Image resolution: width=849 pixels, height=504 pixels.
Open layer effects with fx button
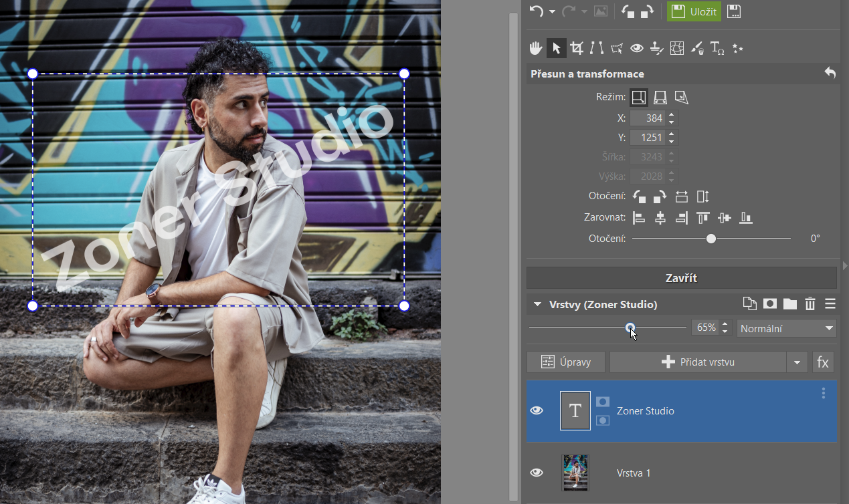pyautogui.click(x=823, y=362)
